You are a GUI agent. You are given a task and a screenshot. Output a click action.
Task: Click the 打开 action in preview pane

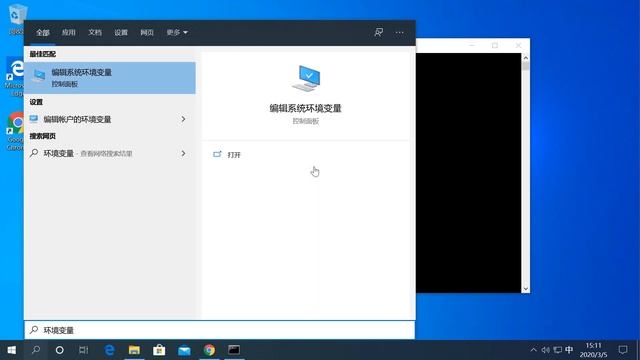tap(227, 155)
